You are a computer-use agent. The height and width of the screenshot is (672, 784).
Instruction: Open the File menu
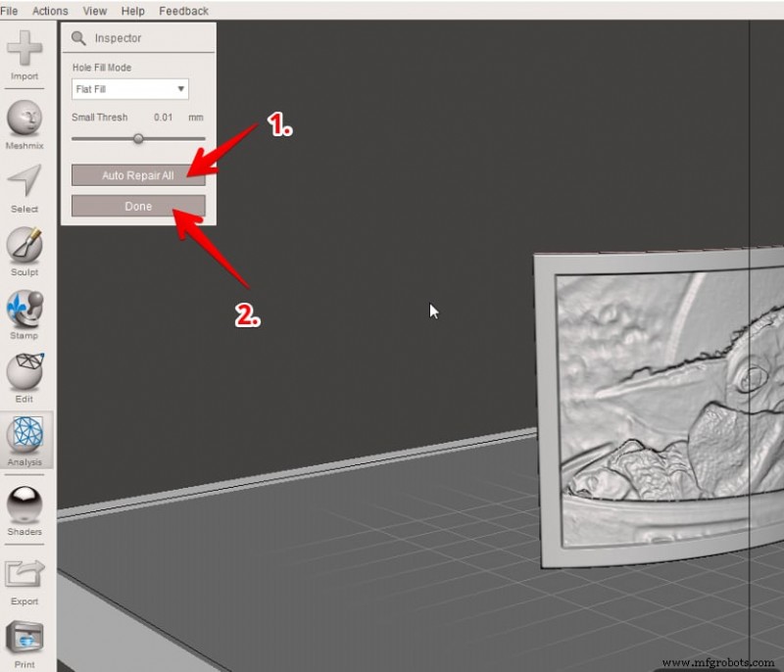[x=9, y=11]
